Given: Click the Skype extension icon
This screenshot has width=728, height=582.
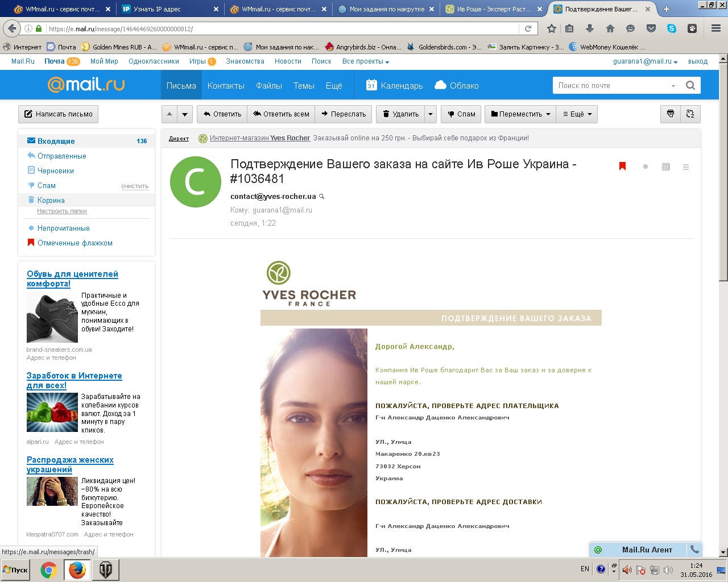Looking at the screenshot, I should (672, 28).
